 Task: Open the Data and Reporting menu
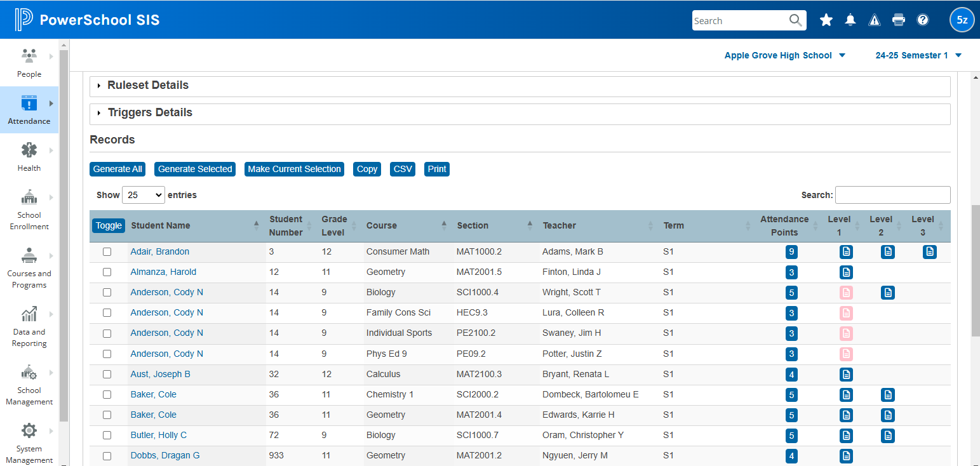pyautogui.click(x=29, y=326)
